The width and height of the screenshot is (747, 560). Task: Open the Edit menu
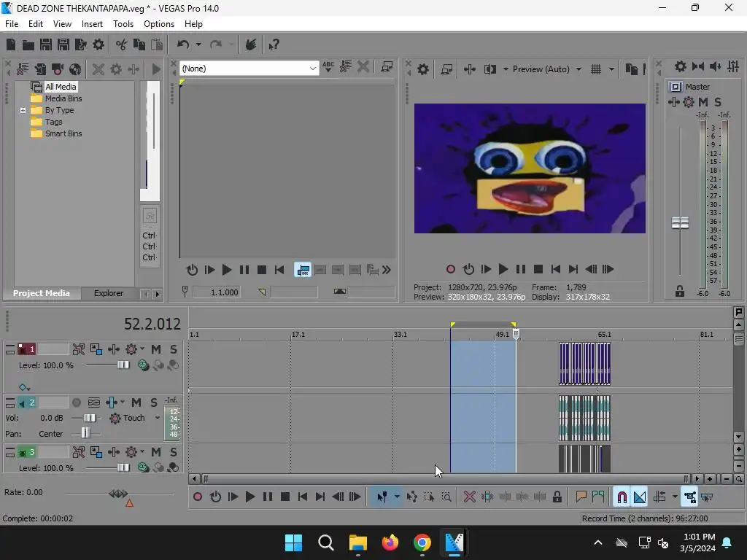coord(36,24)
